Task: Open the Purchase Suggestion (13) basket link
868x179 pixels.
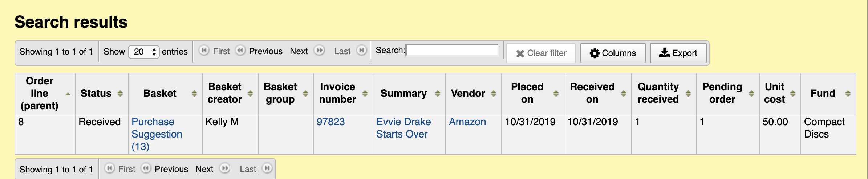Action: (157, 134)
